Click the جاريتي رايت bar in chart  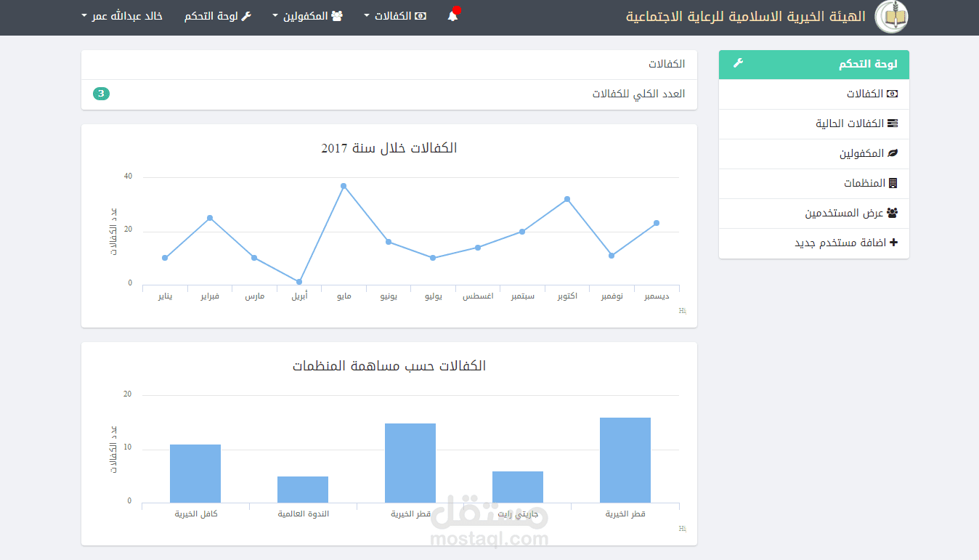[x=518, y=487]
